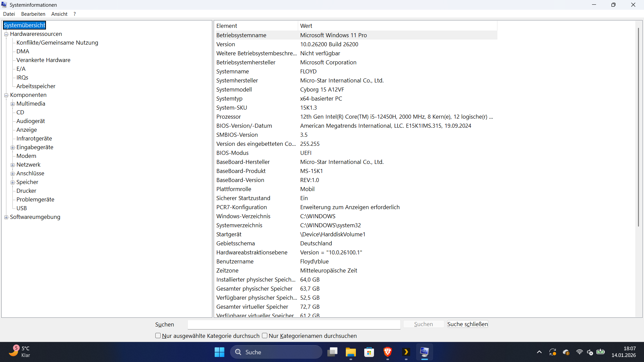Open Wi-Fi settings from system tray
The width and height of the screenshot is (644, 362).
580,352
